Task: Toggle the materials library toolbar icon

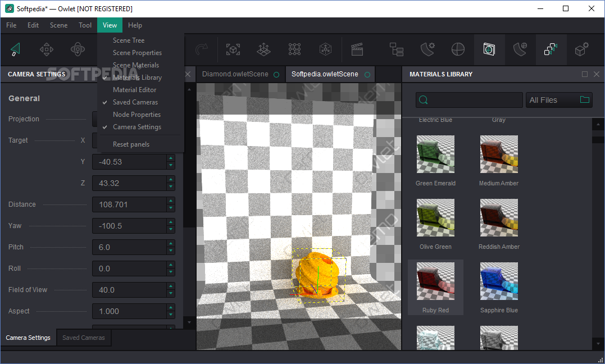Action: [x=489, y=49]
